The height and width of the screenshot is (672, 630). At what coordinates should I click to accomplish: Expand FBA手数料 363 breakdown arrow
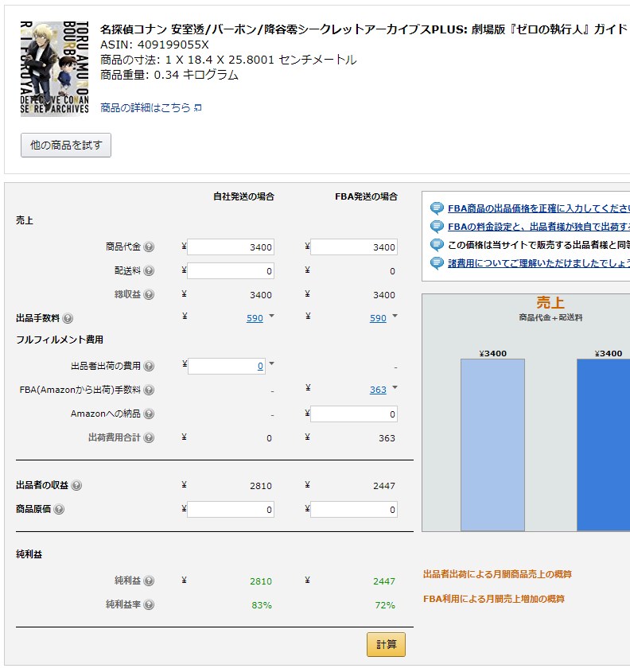coord(395,387)
